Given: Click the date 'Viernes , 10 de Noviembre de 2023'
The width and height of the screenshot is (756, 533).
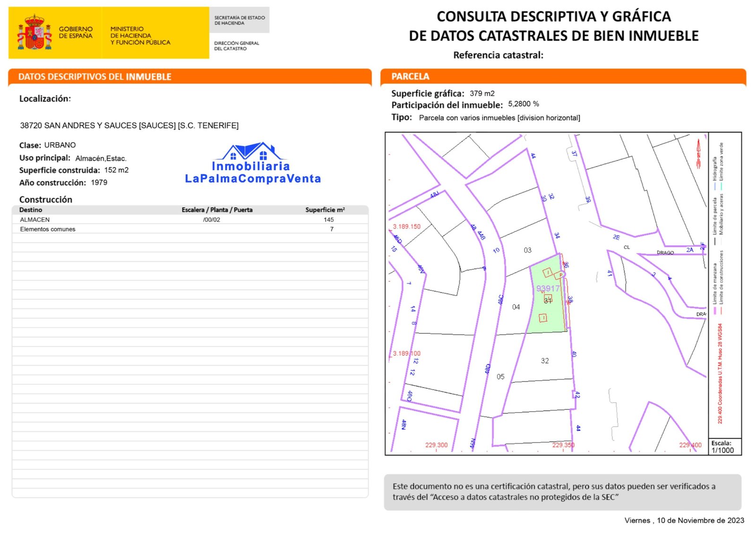Looking at the screenshot, I should 684,520.
